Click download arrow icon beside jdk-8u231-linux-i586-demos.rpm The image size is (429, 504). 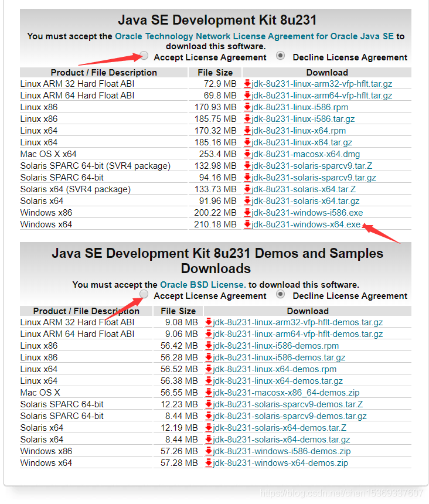click(209, 346)
